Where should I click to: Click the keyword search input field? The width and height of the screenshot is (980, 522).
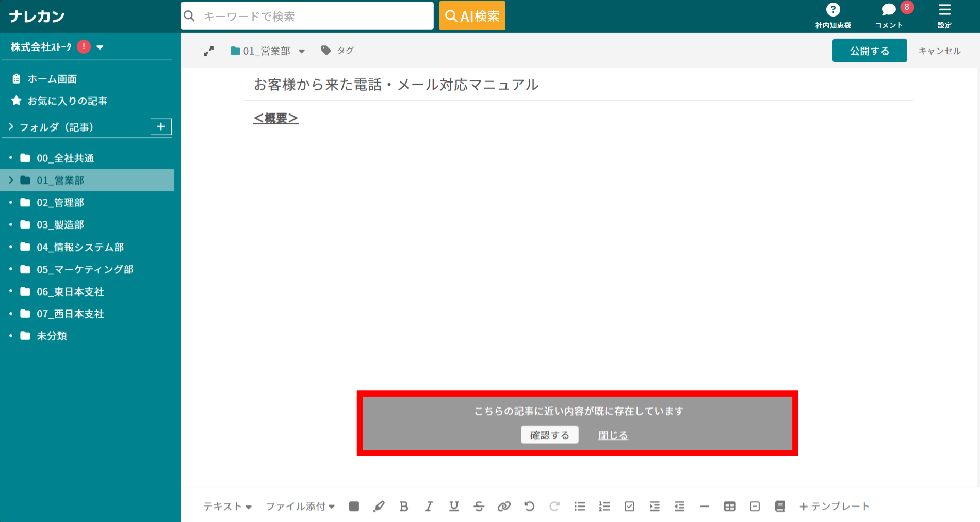tap(307, 15)
